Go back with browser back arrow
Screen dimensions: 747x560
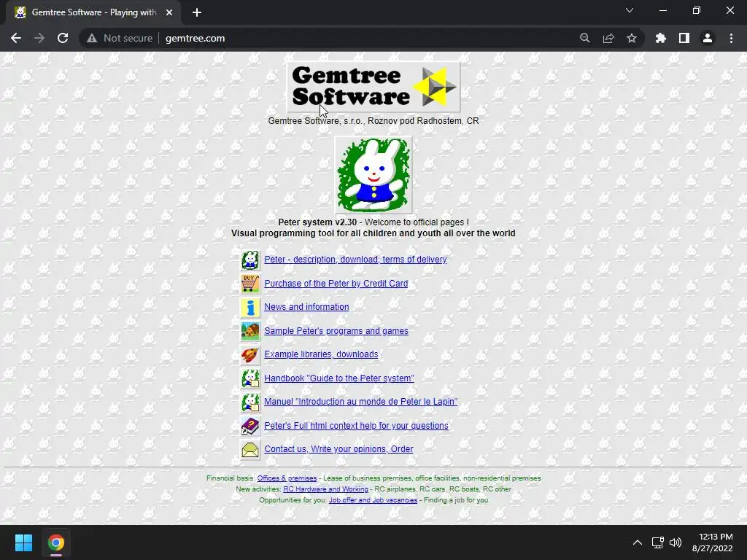[x=16, y=38]
